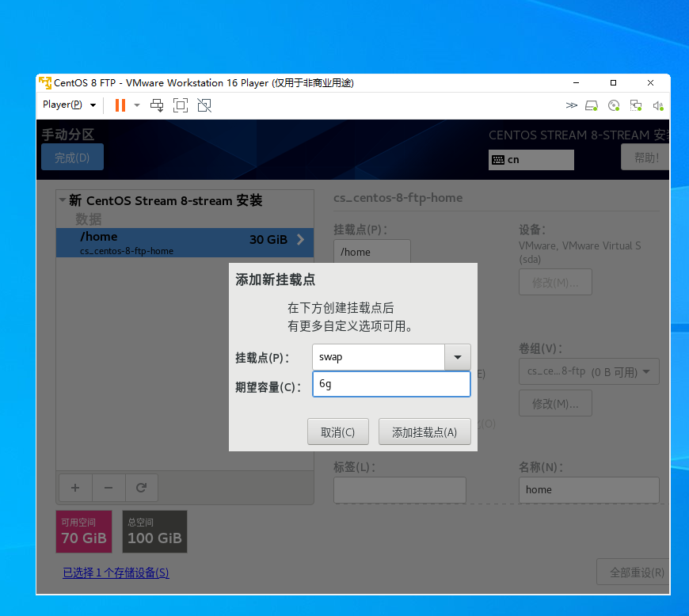Viewport: 689px width, 616px height.
Task: Open the 卷组(V) cs_ce...8-ftp dropdown
Action: pos(588,371)
